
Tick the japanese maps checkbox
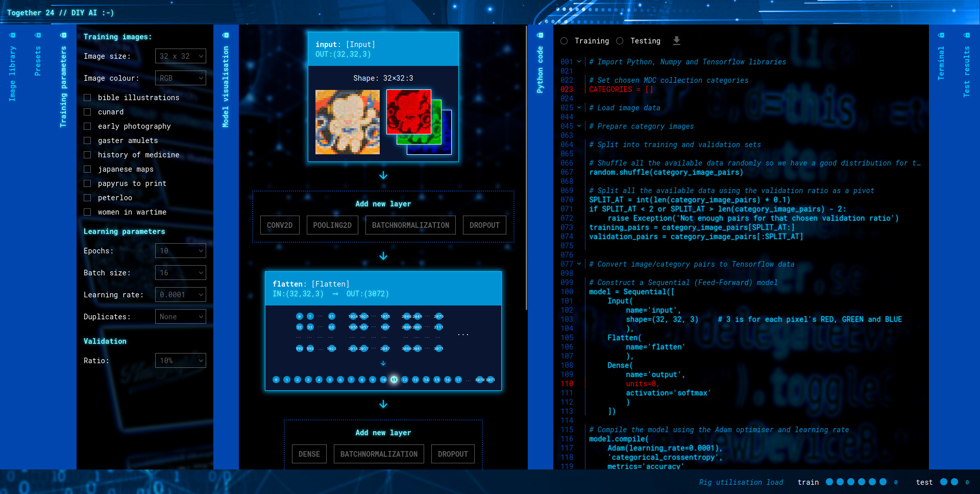(87, 169)
